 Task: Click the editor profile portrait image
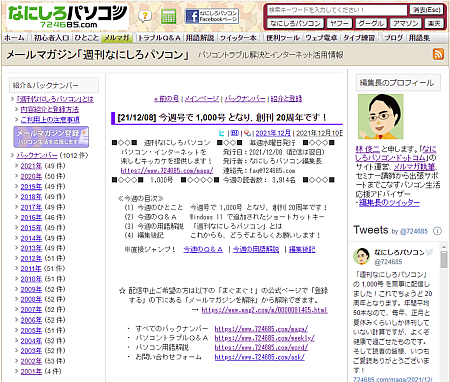(380, 116)
